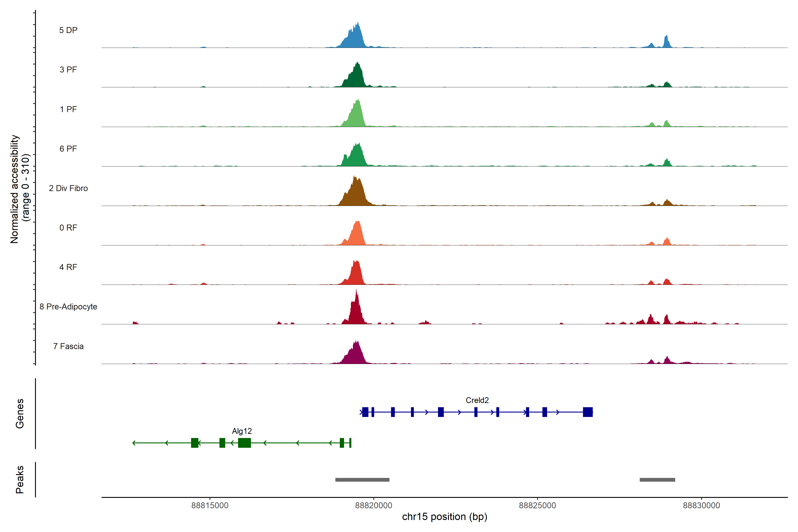This screenshot has width=798, height=532.
Task: Click the right gray peak bar
Action: coord(657,480)
